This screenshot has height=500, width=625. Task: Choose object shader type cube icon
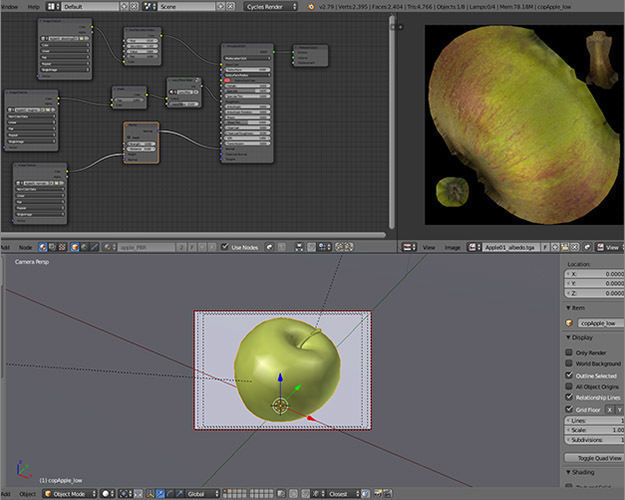75,247
